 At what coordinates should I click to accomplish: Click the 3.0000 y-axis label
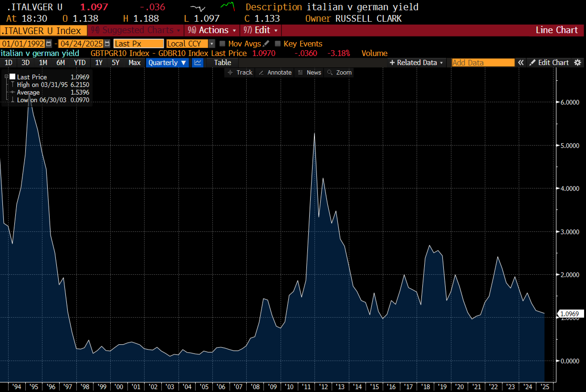(x=570, y=232)
